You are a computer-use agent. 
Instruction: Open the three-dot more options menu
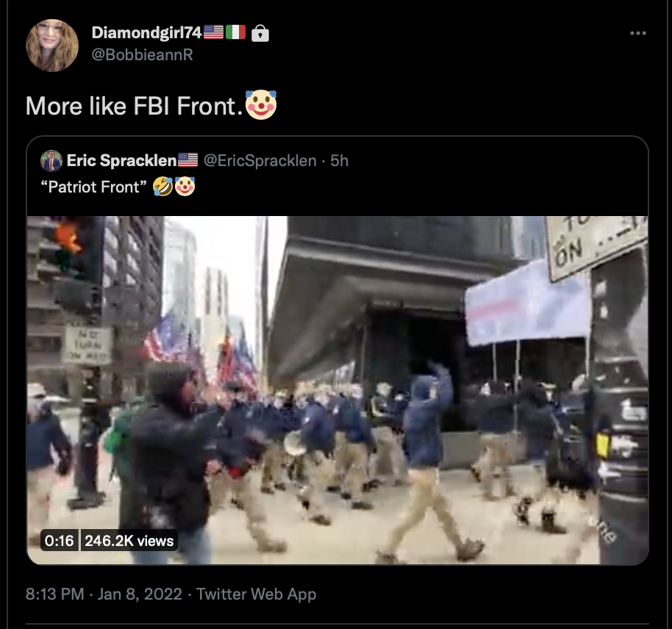pos(637,33)
